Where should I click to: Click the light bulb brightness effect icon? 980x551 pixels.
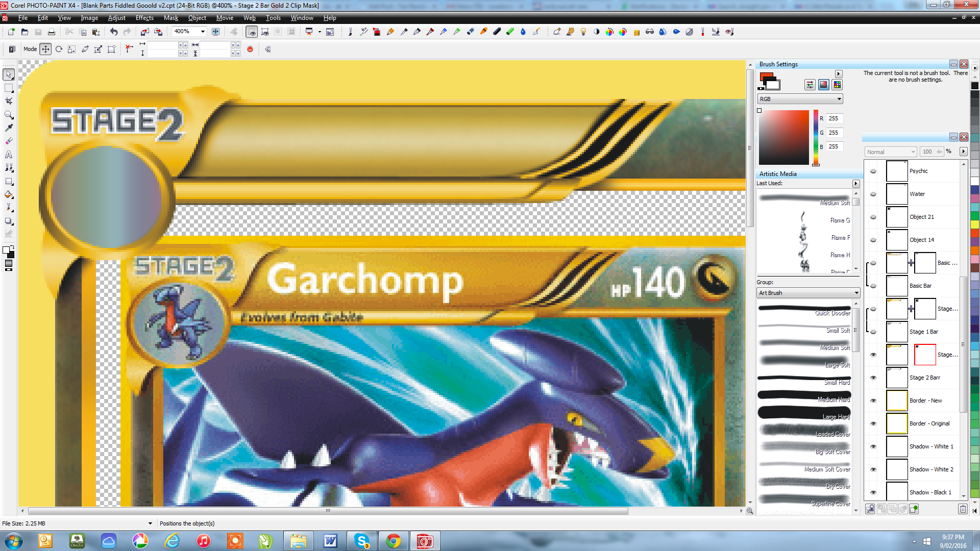tap(583, 32)
